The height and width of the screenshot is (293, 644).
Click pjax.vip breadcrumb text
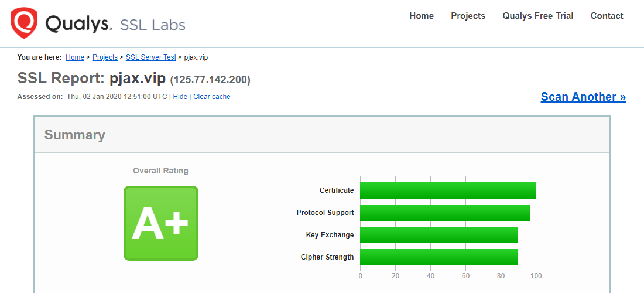(x=196, y=57)
